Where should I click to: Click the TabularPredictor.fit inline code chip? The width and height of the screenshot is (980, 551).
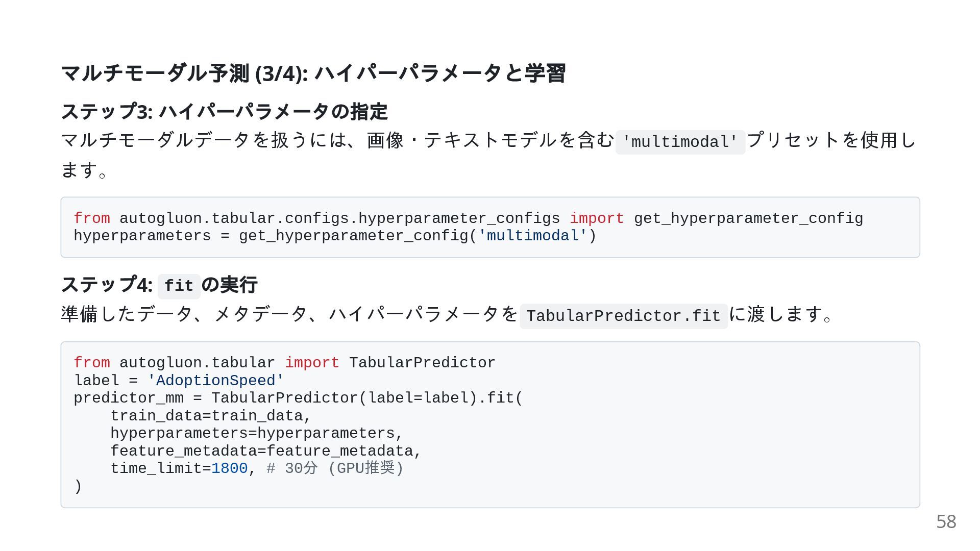(624, 316)
